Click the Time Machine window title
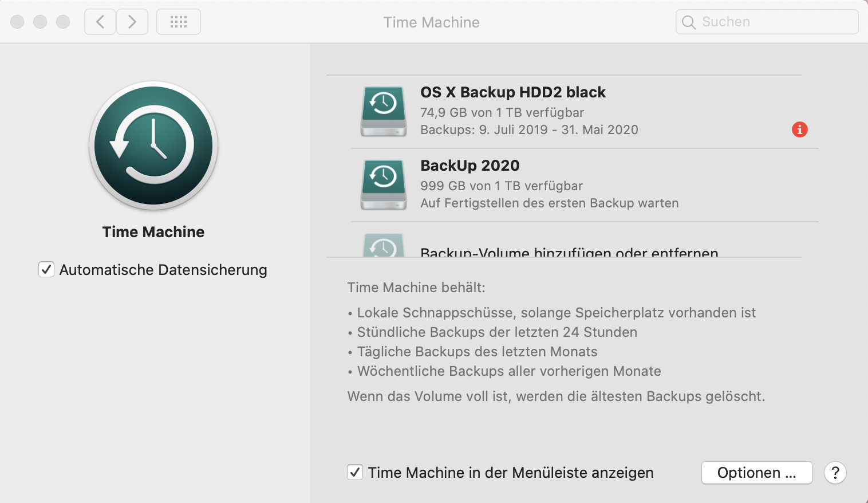The height and width of the screenshot is (503, 868). [x=431, y=22]
